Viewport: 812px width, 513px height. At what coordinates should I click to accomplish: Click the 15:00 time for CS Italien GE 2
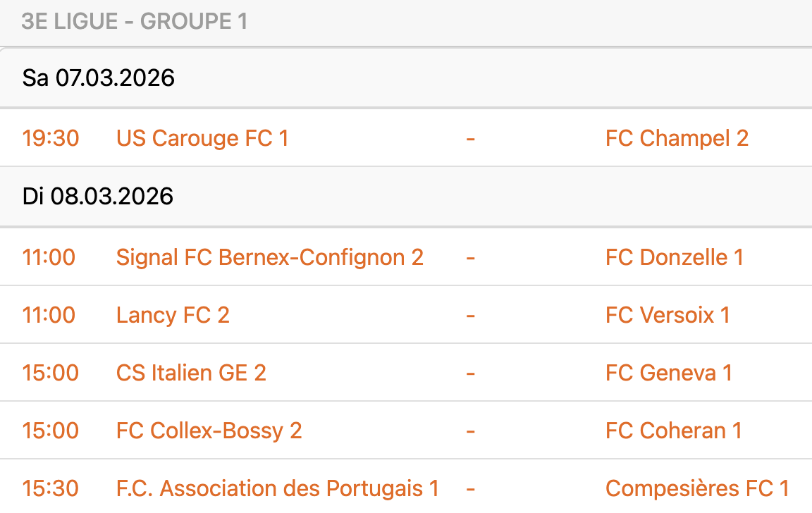pos(51,373)
